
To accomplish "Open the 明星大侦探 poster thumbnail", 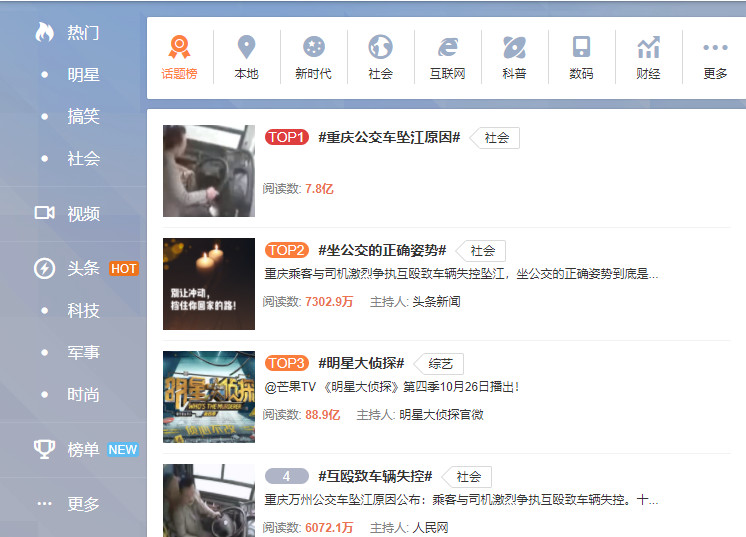I will [209, 397].
